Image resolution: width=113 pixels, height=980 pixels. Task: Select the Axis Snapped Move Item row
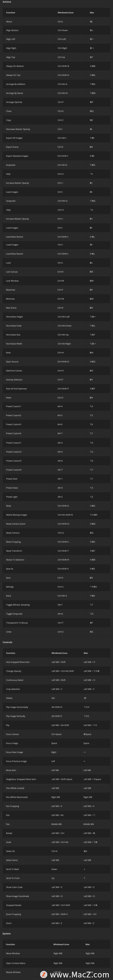tap(57, 662)
